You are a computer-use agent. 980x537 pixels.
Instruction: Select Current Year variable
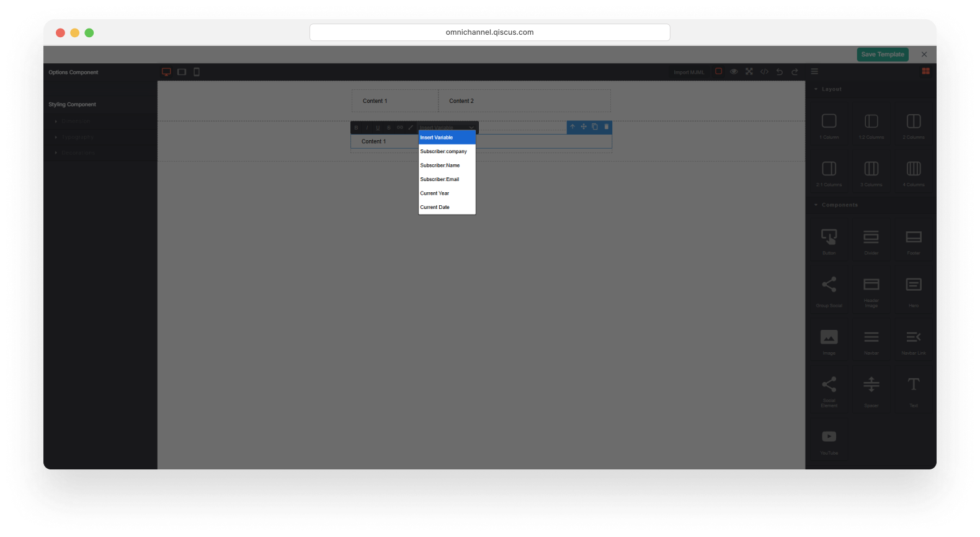447,193
